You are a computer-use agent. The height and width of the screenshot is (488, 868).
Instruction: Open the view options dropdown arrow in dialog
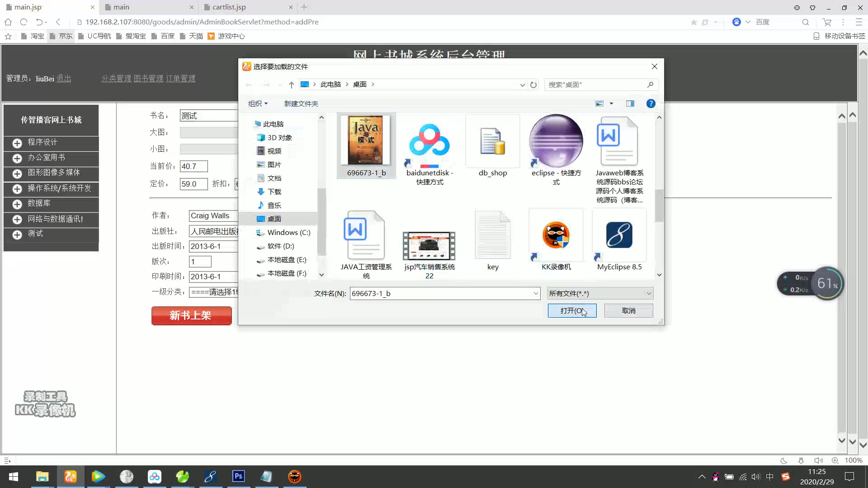tap(611, 103)
